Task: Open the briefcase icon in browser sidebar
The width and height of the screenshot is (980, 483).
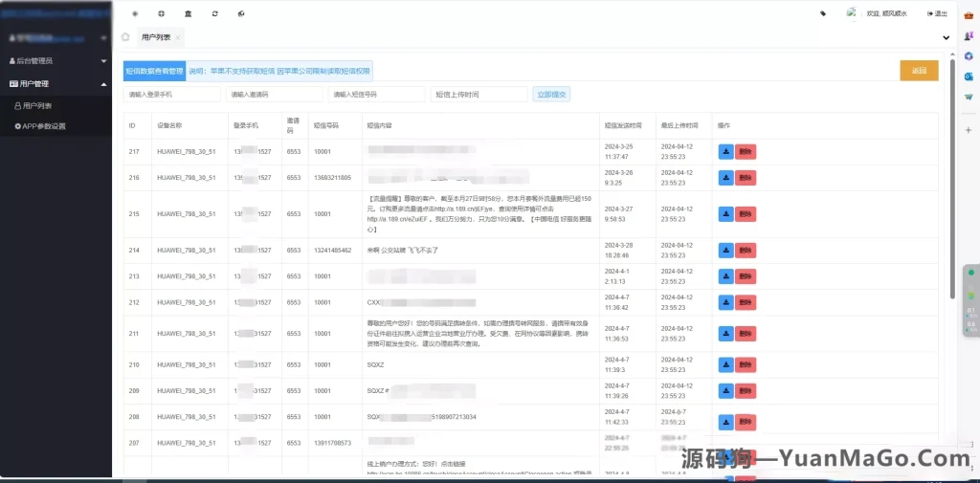Action: [x=969, y=15]
